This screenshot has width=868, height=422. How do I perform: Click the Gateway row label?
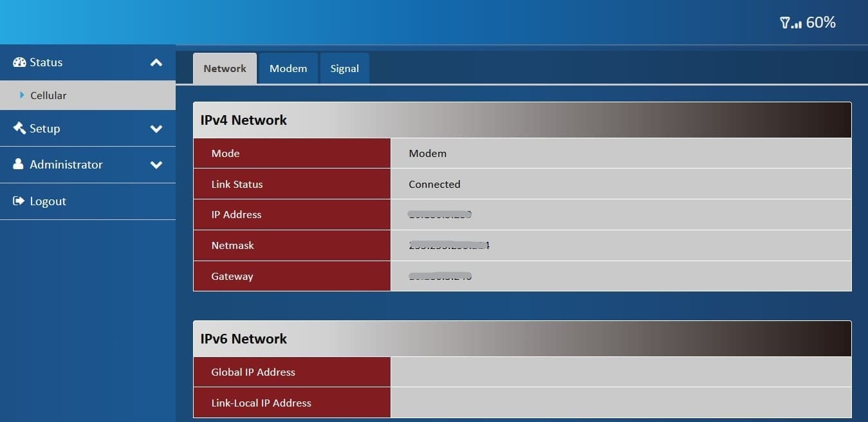[x=232, y=277]
